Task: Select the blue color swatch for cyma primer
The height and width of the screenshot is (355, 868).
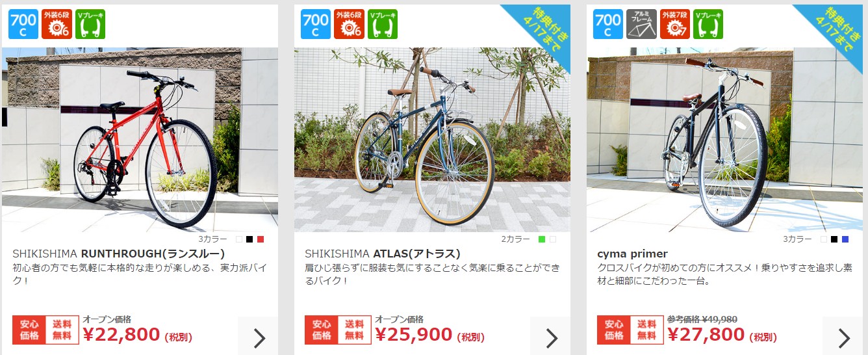Action: tap(845, 239)
